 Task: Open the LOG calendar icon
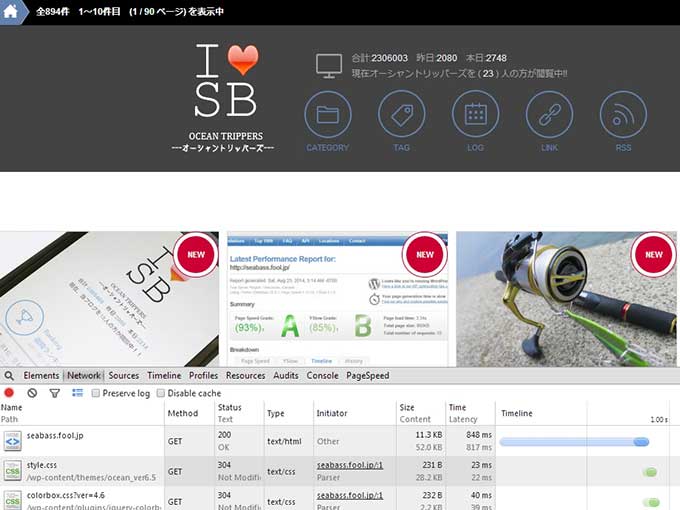(475, 114)
